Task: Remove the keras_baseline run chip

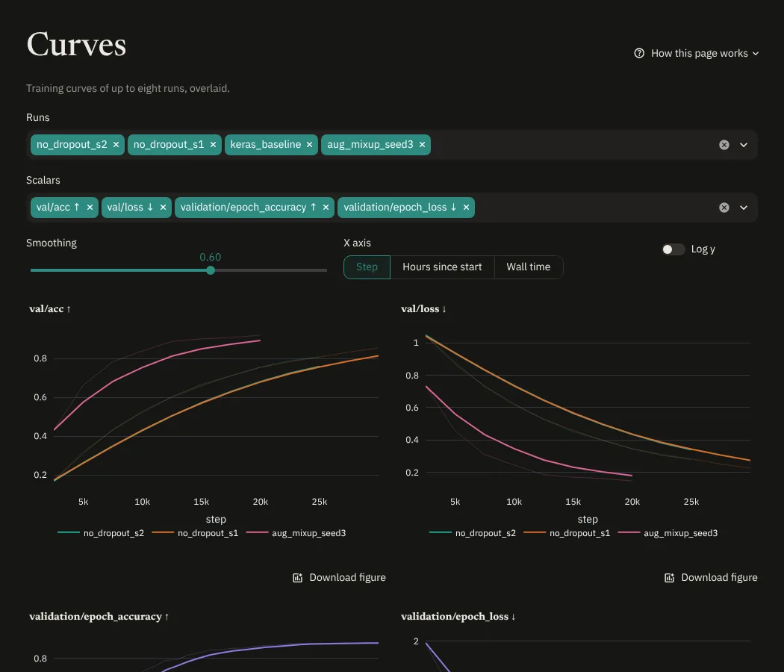Action: pyautogui.click(x=310, y=145)
